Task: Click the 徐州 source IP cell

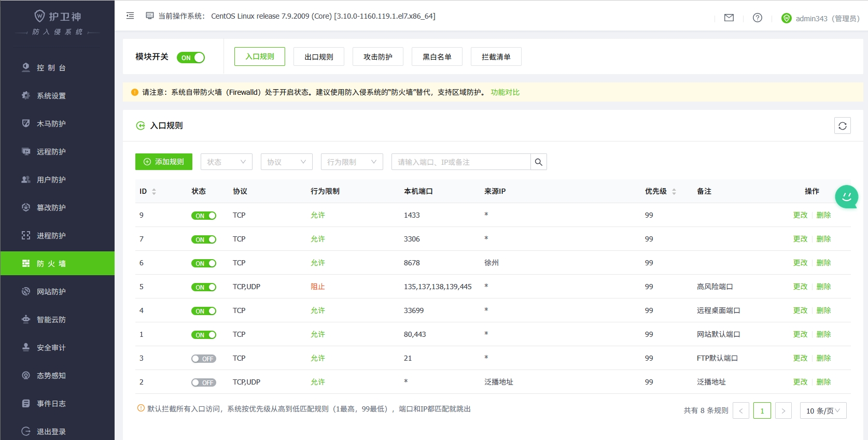Action: [x=492, y=263]
